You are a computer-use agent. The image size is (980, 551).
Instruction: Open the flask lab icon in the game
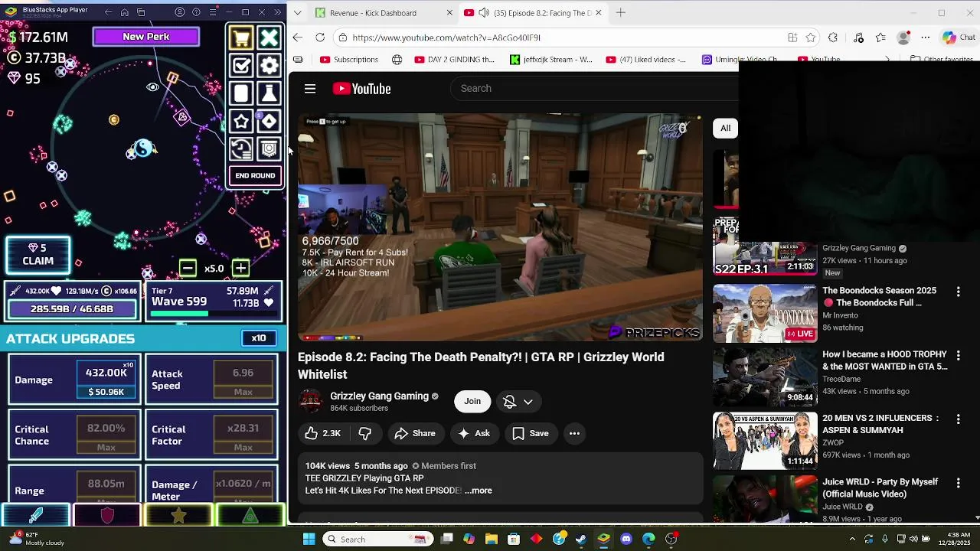[x=269, y=93]
